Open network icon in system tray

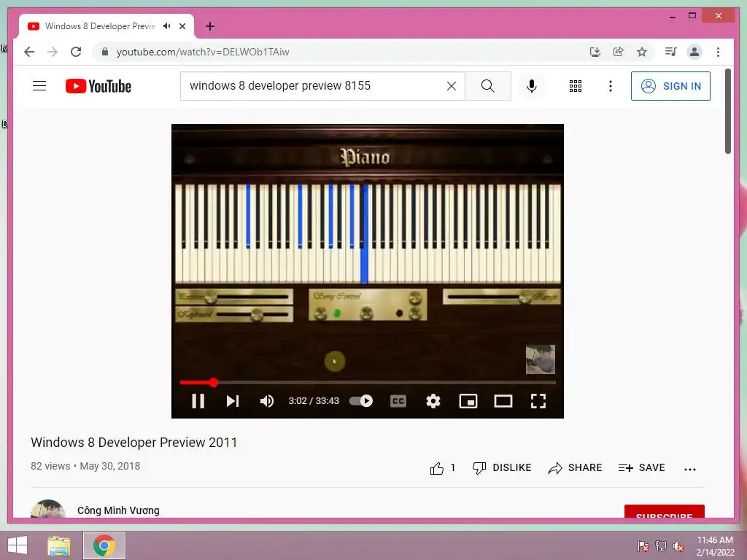click(661, 546)
